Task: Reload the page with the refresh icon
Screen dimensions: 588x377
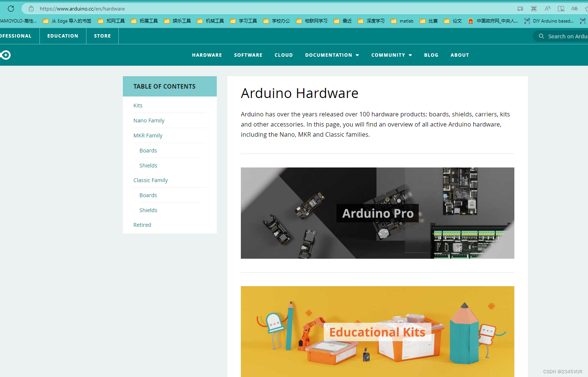Action: click(x=11, y=8)
